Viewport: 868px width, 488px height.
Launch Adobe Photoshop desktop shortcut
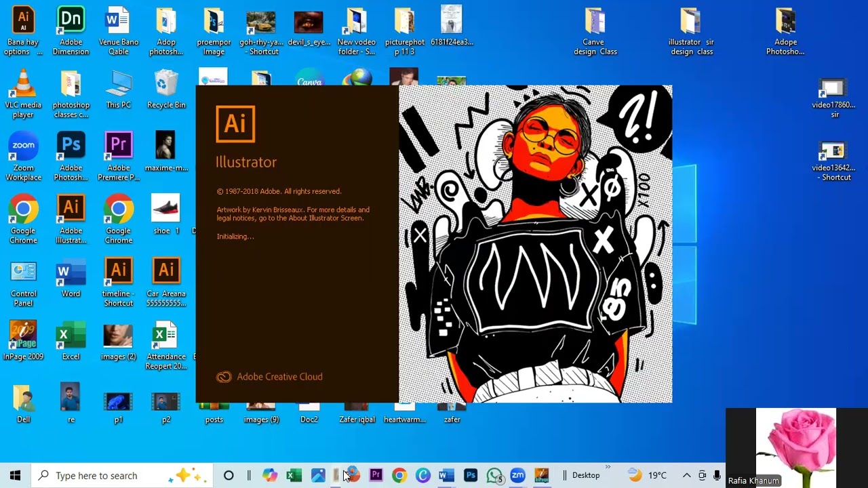[x=71, y=157]
